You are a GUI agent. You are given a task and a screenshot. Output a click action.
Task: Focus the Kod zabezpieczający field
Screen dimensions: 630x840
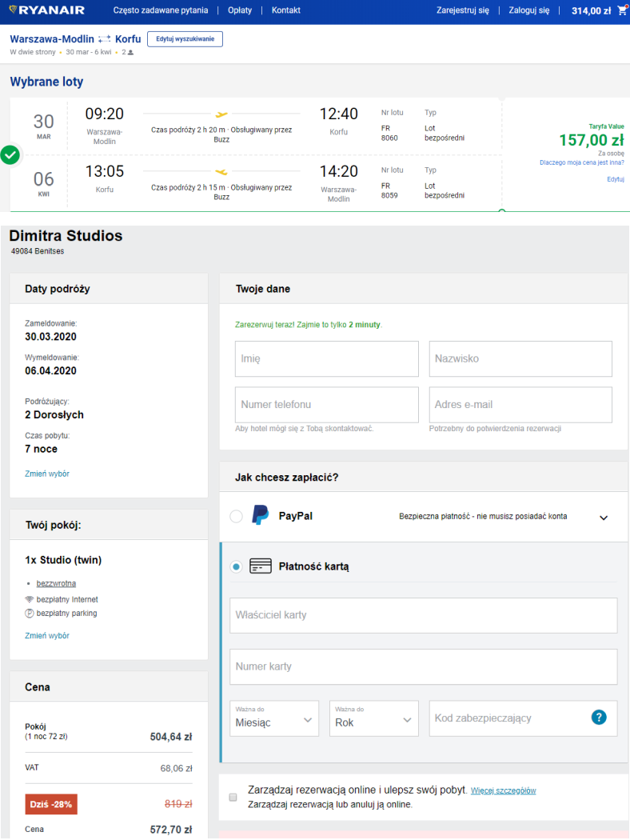pyautogui.click(x=523, y=718)
